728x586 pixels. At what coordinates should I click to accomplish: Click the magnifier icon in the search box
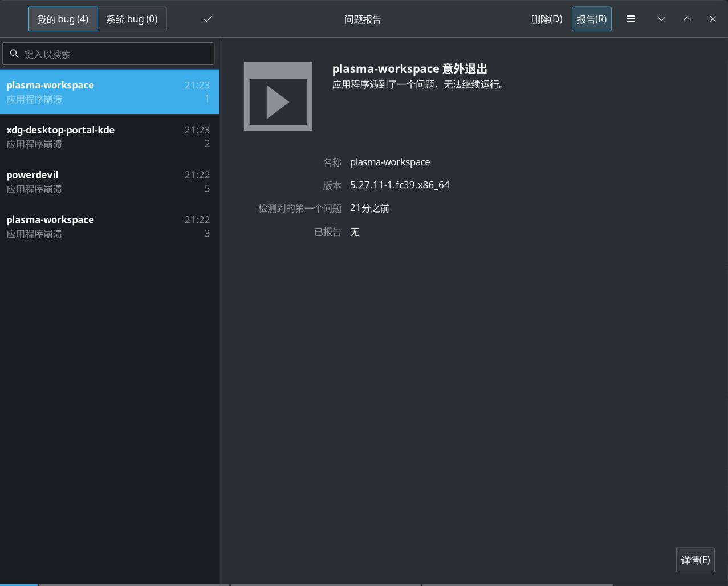tap(14, 54)
